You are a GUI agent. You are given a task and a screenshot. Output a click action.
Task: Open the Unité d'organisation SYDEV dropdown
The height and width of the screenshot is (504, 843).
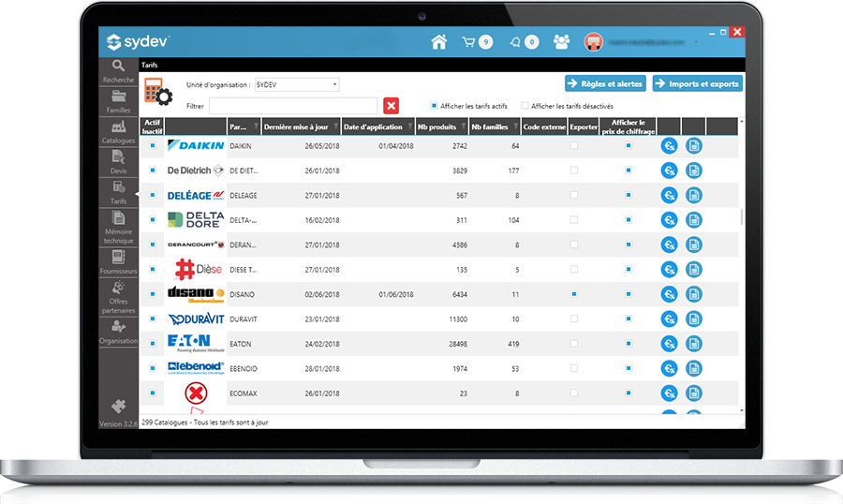(297, 84)
